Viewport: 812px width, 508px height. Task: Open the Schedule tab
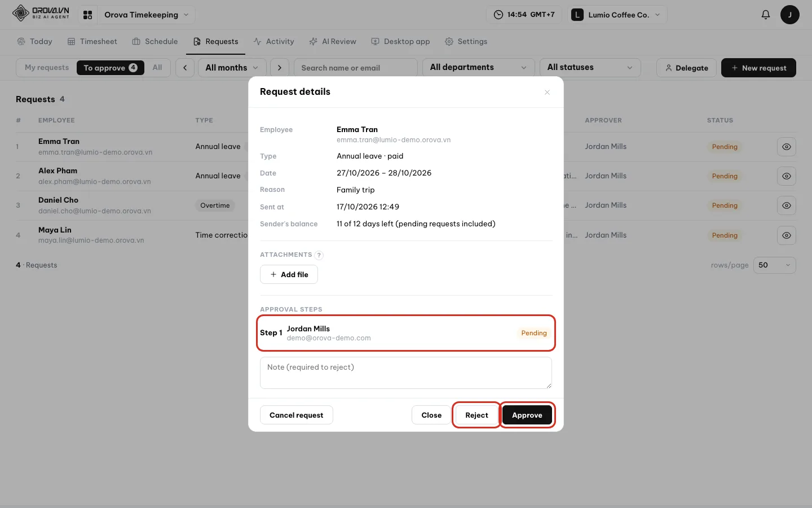155,42
